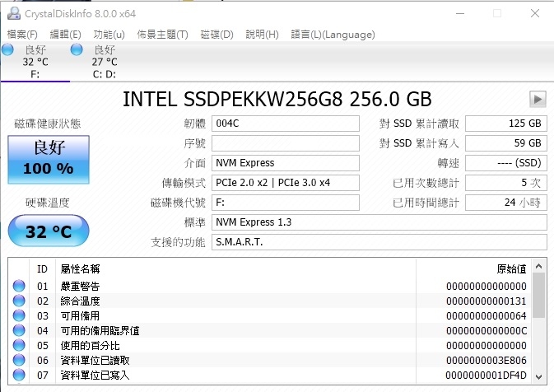This screenshot has width=554, height=392.
Task: Open the 磁碟(D) menu
Action: tap(216, 35)
